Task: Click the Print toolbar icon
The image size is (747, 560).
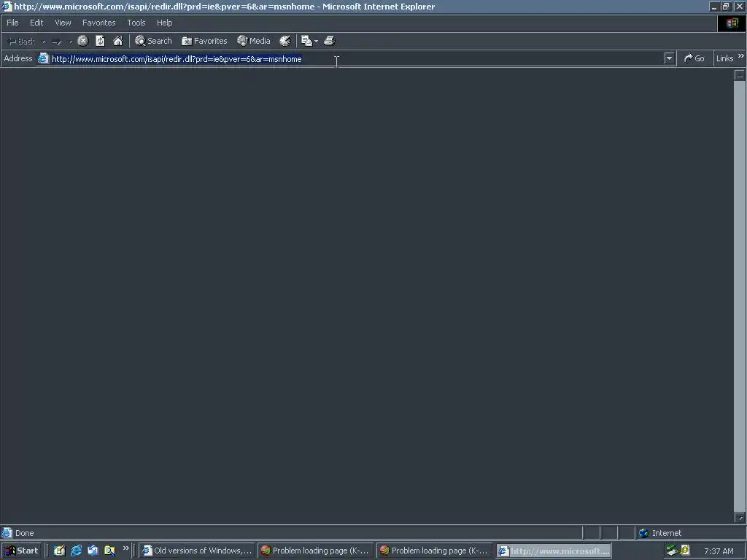Action: (330, 41)
